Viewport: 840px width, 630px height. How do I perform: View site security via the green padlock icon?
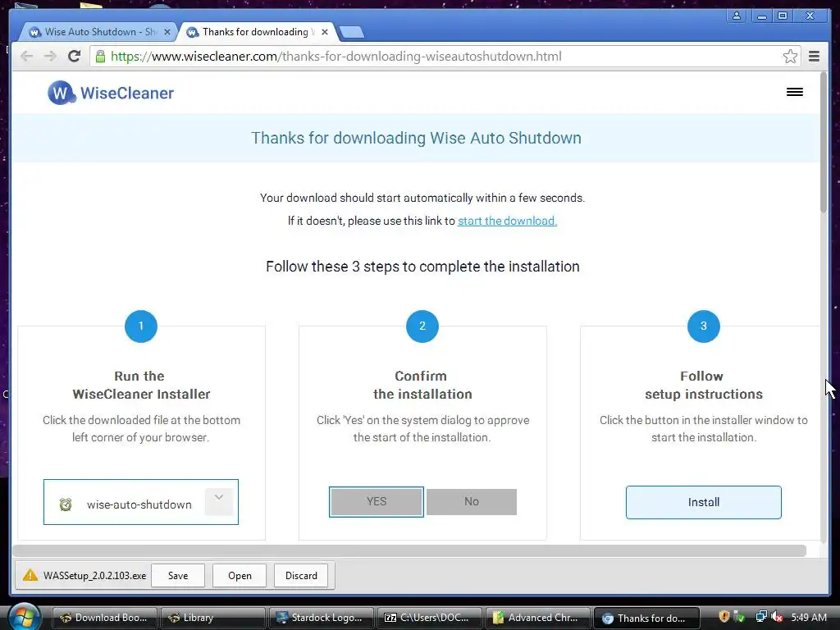point(100,57)
